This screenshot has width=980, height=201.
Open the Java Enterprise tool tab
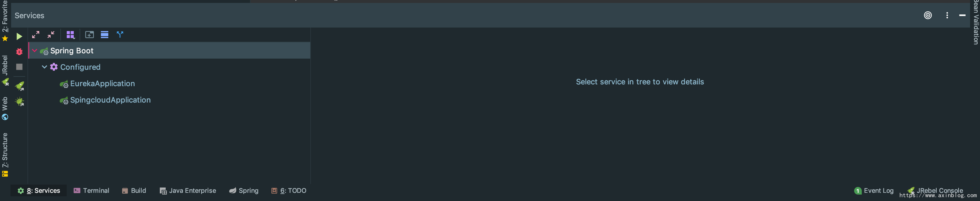point(188,190)
